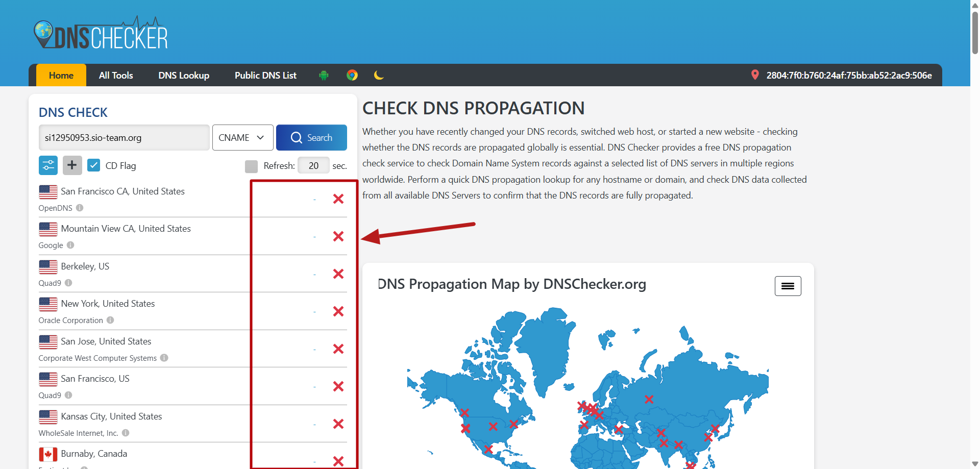
Task: Click the 'DNS CHECK' panel heading
Action: (x=73, y=112)
